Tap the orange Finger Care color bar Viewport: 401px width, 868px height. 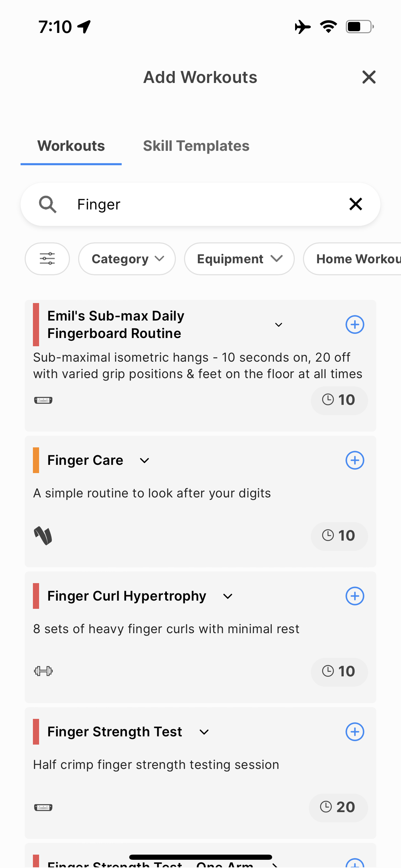[x=36, y=460]
